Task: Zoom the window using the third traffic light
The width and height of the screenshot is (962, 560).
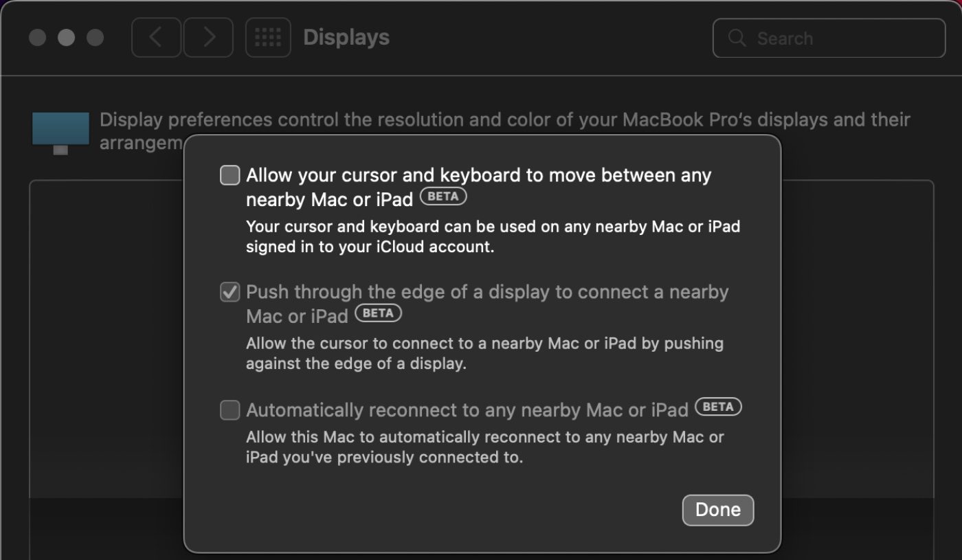Action: click(95, 37)
